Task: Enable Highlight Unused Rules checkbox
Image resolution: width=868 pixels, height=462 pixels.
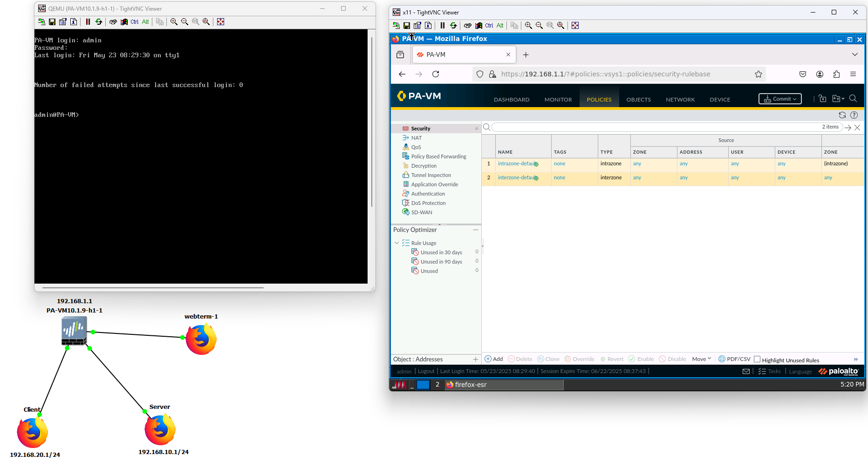Action: (757, 359)
